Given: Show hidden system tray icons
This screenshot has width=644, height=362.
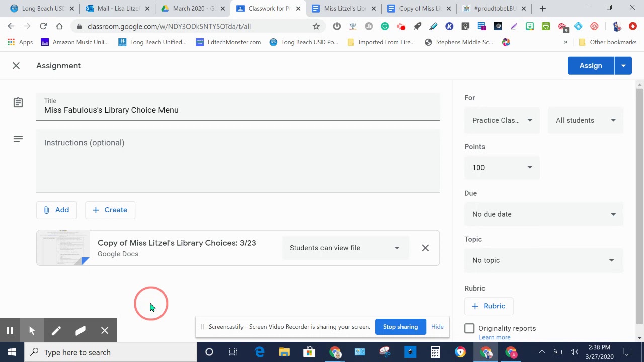Looking at the screenshot, I should (542, 352).
